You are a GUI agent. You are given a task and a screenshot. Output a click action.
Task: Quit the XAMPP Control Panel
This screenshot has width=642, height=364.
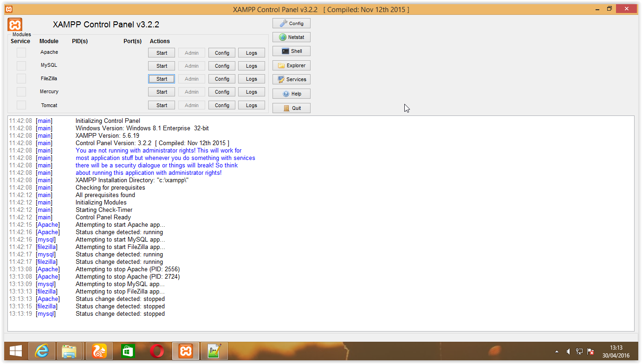click(292, 108)
